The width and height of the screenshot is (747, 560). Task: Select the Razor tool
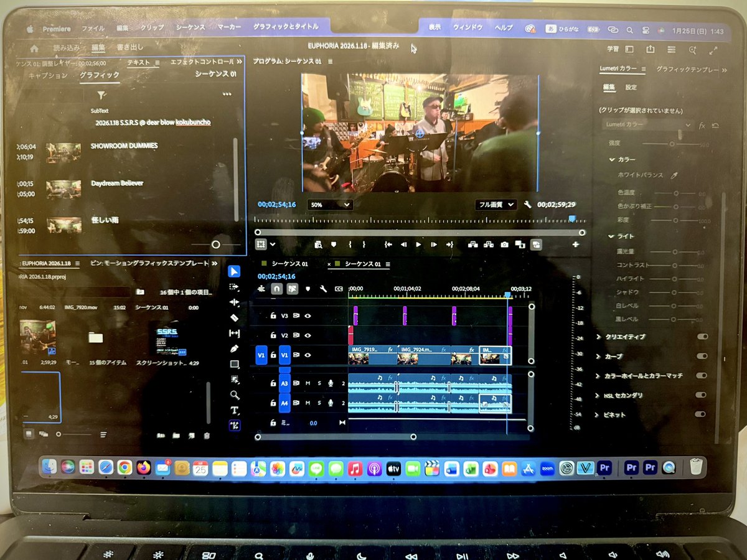click(x=234, y=317)
